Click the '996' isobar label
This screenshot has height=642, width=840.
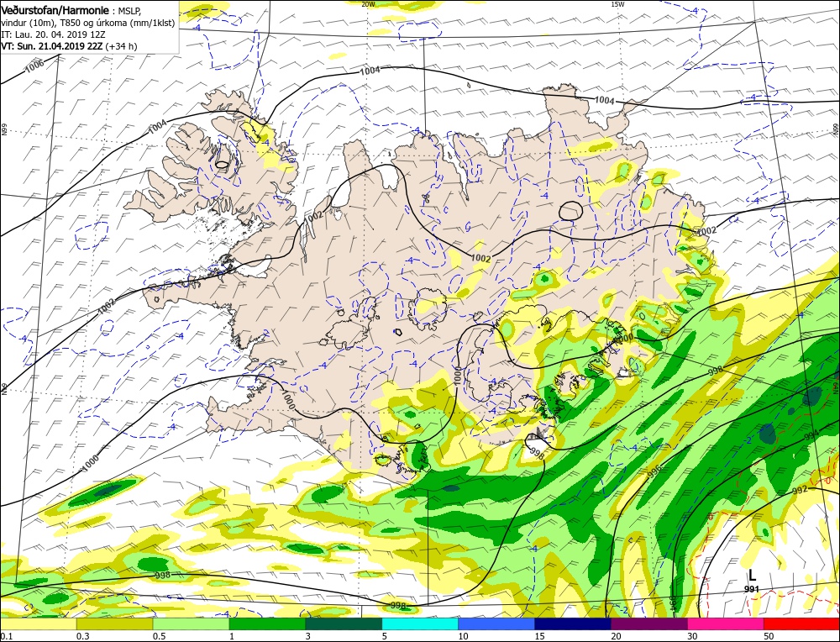tap(654, 471)
